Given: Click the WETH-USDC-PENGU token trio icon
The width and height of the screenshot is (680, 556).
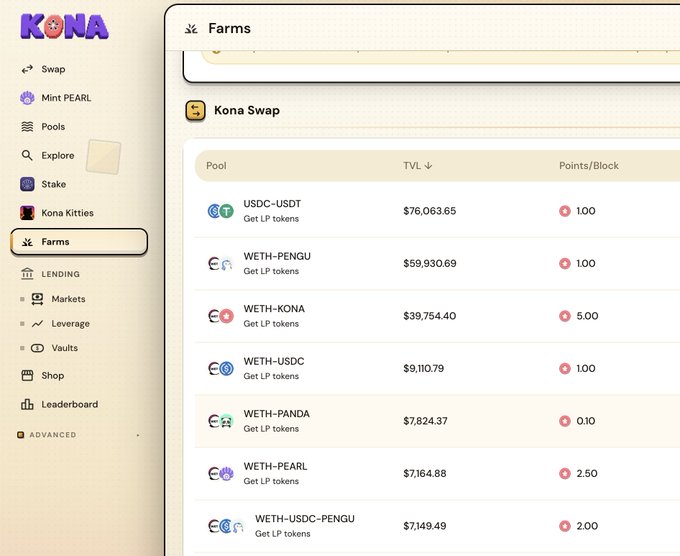Looking at the screenshot, I should 226,526.
